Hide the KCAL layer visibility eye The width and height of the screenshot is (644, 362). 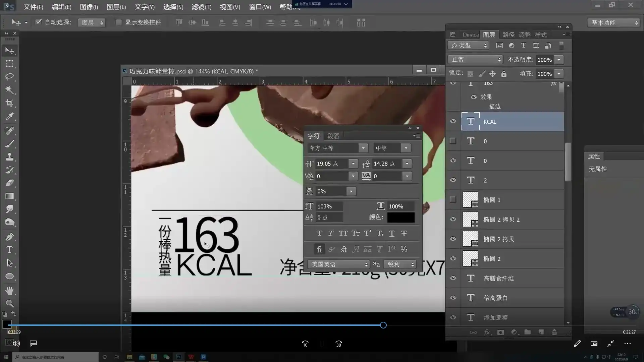[453, 121]
